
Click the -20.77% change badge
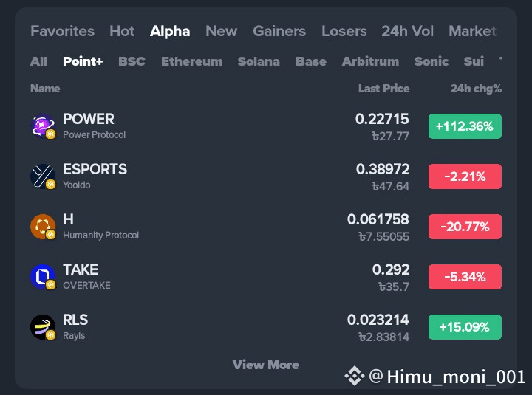click(x=465, y=227)
